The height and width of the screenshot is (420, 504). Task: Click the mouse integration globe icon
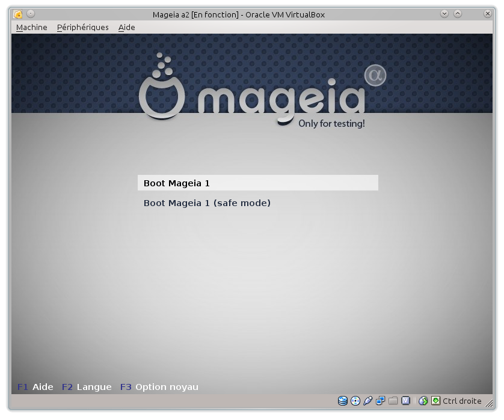(423, 401)
